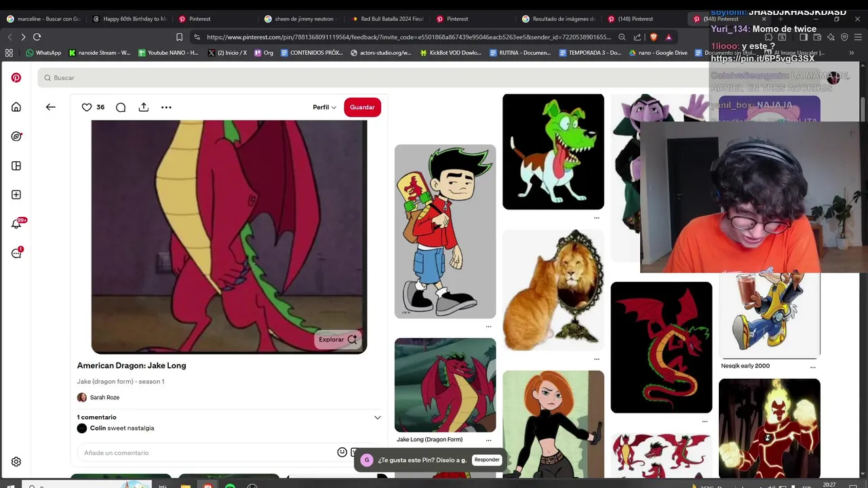Click the American Dragon: Jake Long title
The image size is (868, 488).
(132, 365)
